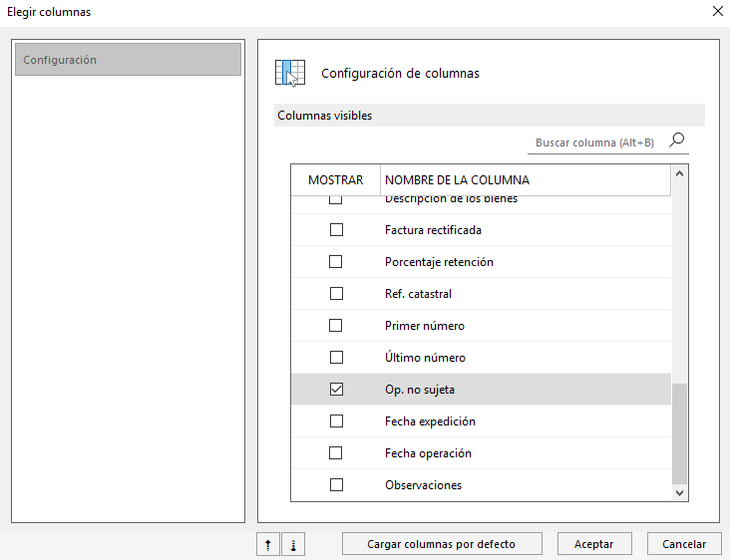Move selected column down with arrow button
The height and width of the screenshot is (560, 730).
coord(293,545)
